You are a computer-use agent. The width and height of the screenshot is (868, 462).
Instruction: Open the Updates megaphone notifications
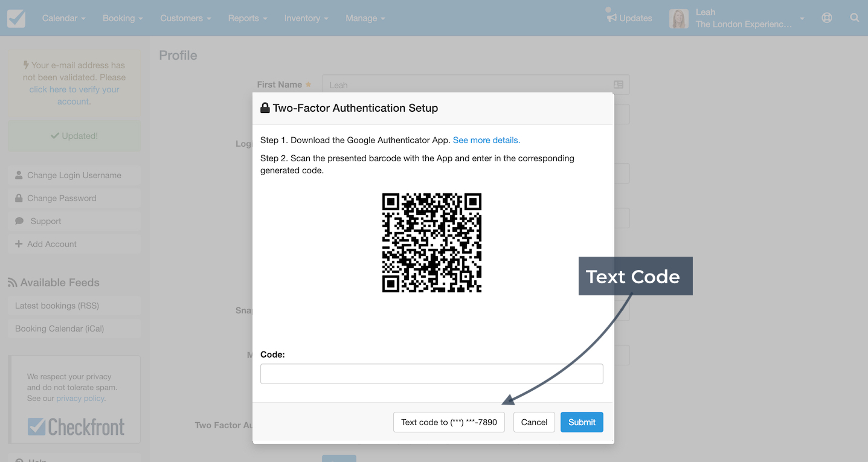[x=629, y=18]
